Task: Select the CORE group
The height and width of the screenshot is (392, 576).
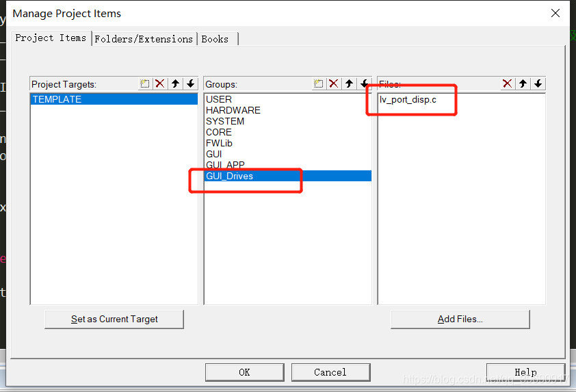Action: [287, 132]
